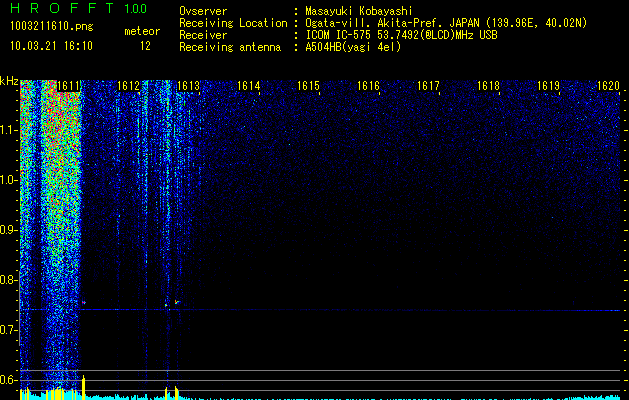Click the 1611 time marker
This screenshot has width=629, height=400.
[x=69, y=86]
